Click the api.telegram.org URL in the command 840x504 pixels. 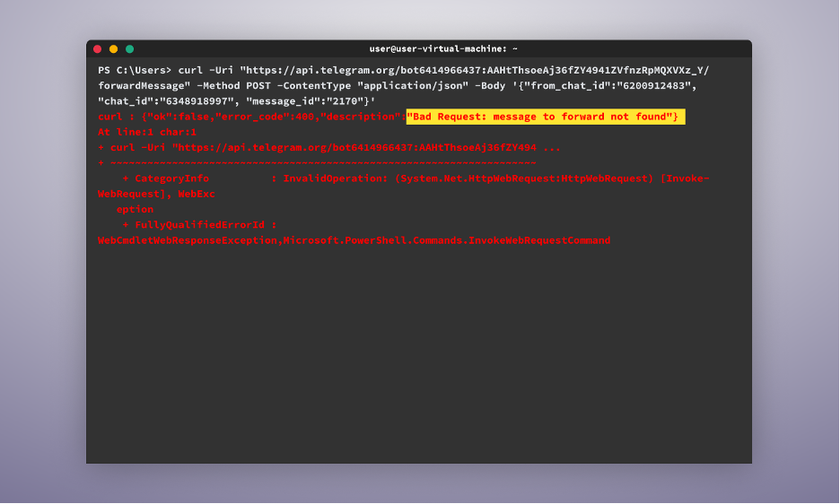[474, 70]
